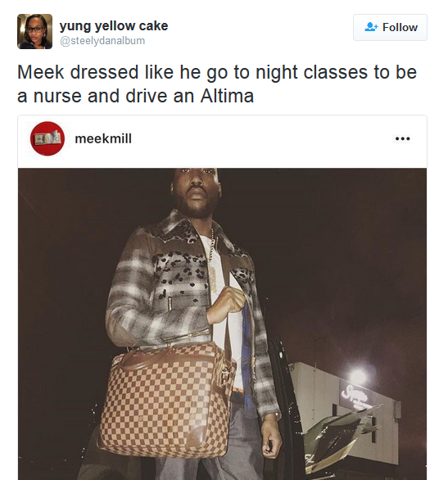Open the three-dot options menu
Viewport: 448px width, 480px height.
[402, 138]
